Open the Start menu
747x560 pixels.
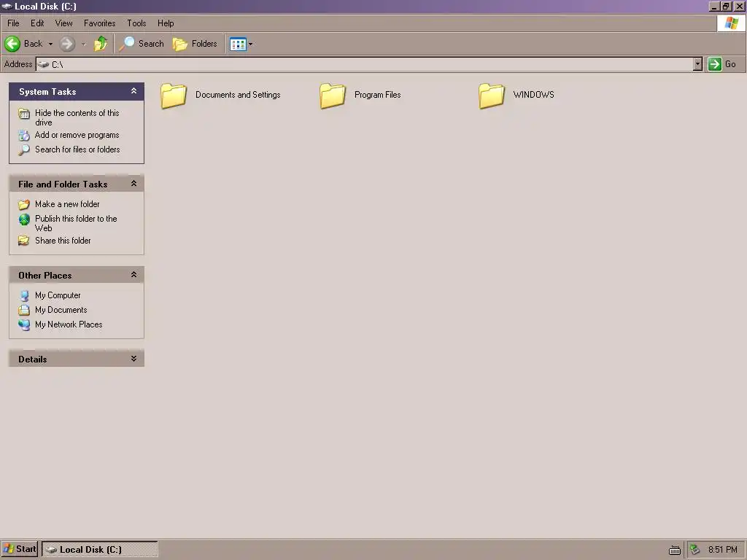[19, 549]
